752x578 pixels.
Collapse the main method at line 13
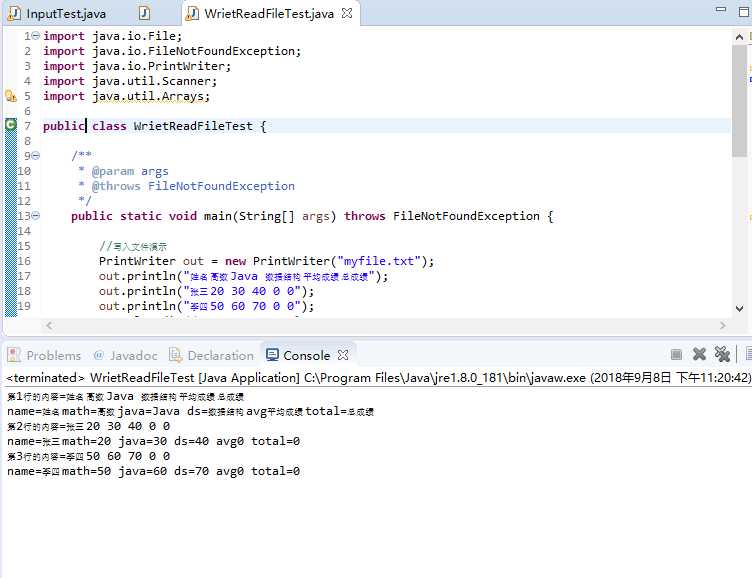[x=35, y=216]
